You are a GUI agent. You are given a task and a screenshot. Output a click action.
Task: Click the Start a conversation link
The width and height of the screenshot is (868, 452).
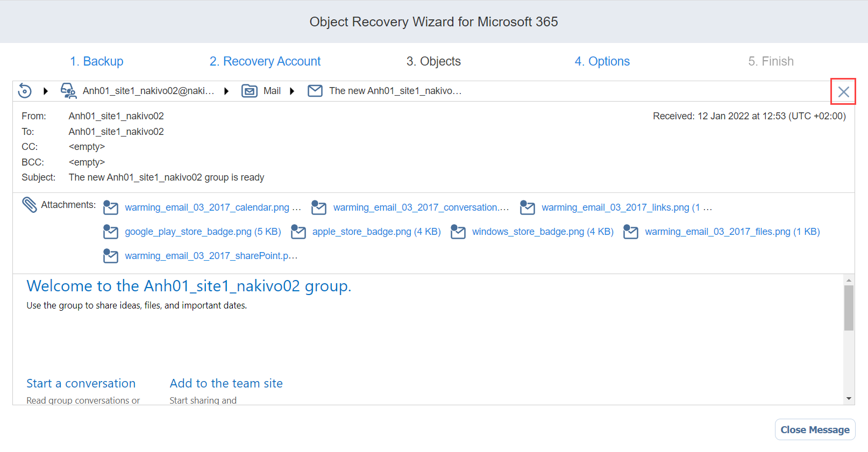tap(81, 383)
